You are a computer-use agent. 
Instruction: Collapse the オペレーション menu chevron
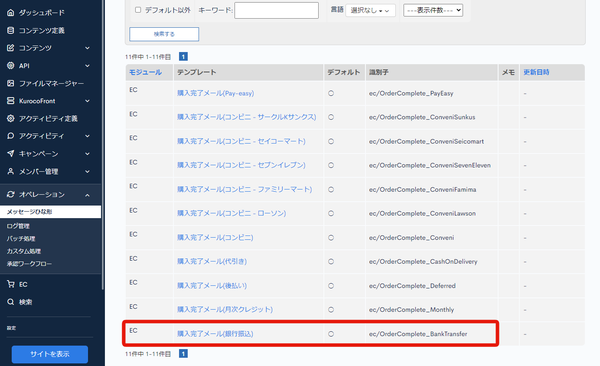point(87,195)
